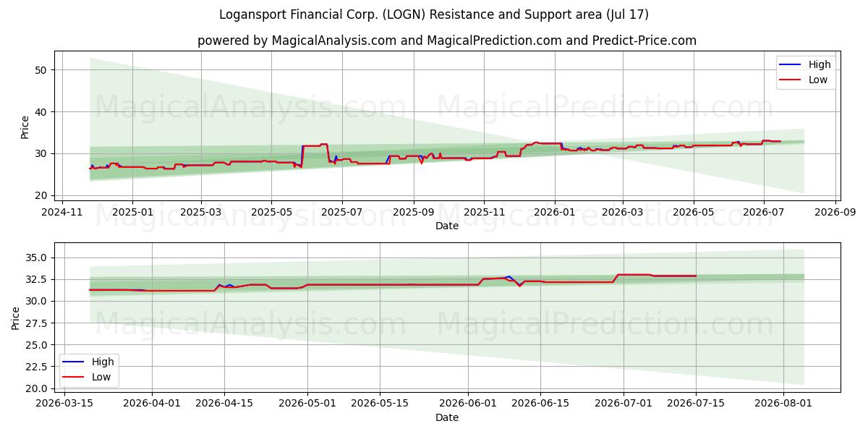Click 'High' in the bottom chart legend
This screenshot has width=868, height=434.
[102, 362]
